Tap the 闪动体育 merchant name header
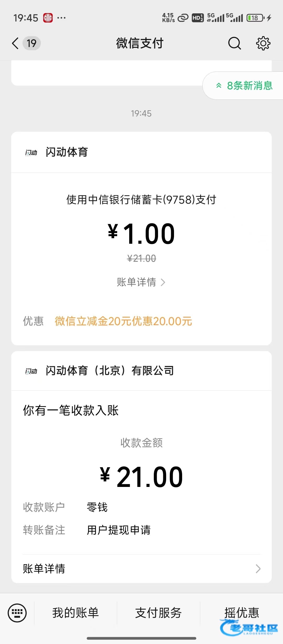283x644 pixels. click(67, 152)
